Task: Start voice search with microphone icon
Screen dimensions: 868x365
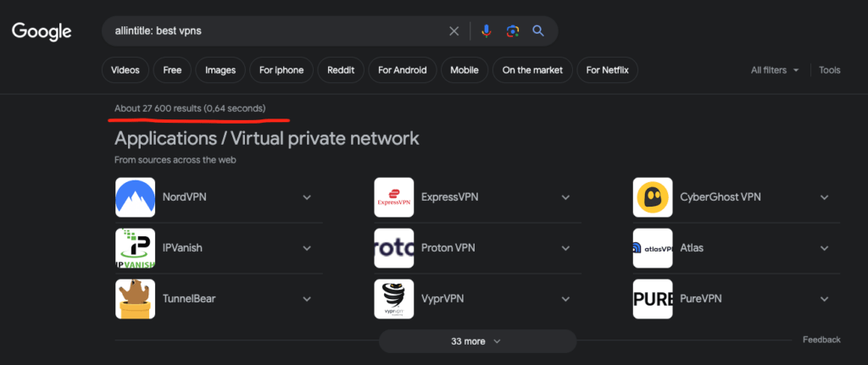Action: 486,31
